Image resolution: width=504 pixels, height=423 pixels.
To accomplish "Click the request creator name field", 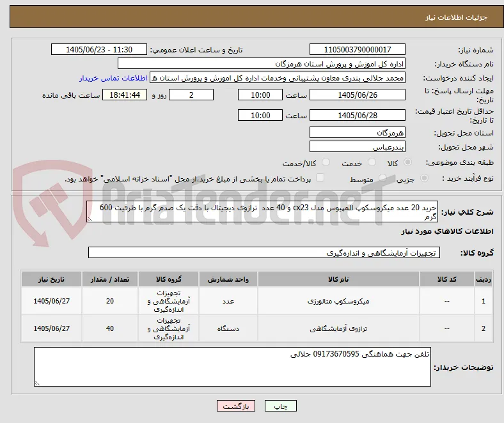I will pos(278,78).
